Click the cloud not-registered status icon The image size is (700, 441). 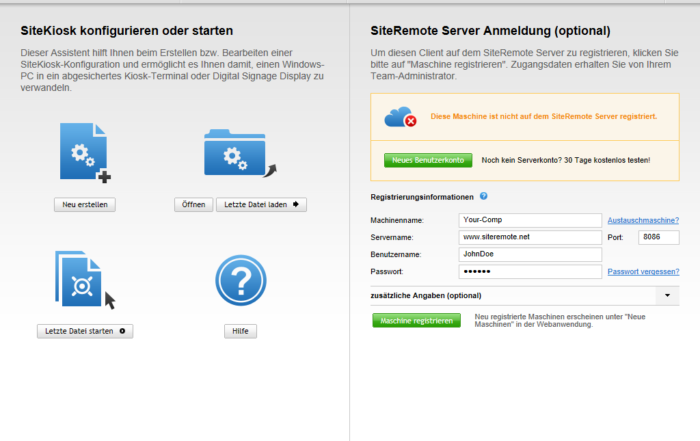(400, 118)
